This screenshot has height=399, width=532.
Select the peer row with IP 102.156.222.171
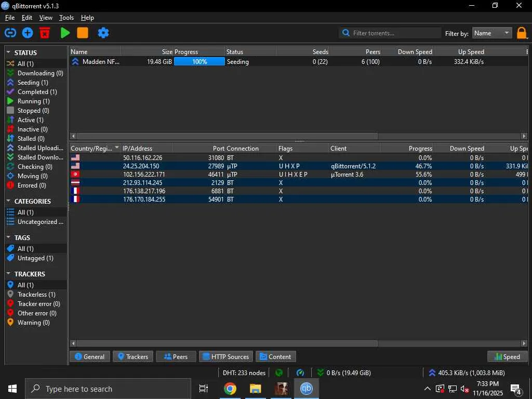pyautogui.click(x=299, y=175)
